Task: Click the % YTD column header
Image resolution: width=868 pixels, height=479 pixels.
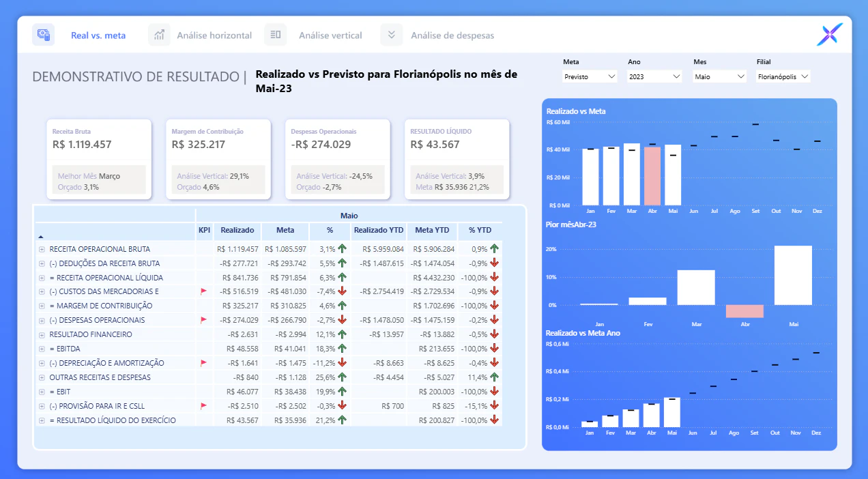Action: (x=480, y=231)
